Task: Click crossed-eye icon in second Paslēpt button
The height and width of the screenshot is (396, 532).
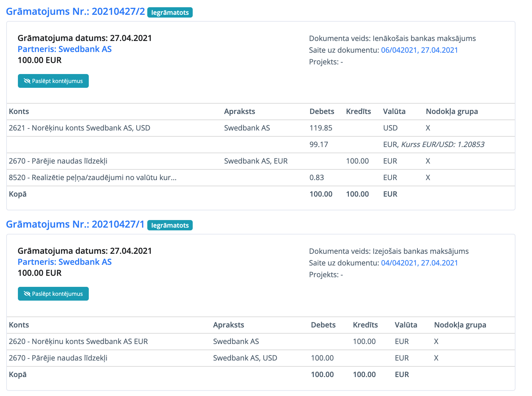Action: point(27,294)
